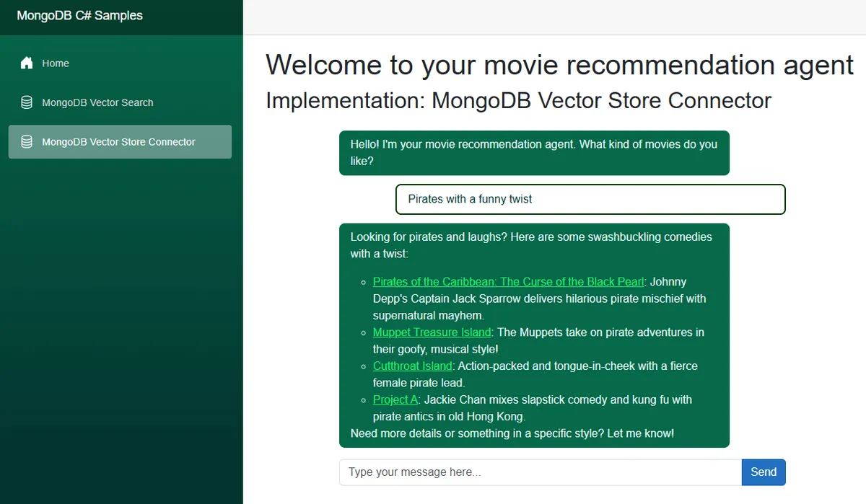
Task: Click the database icon beside Vector Store Connector
Action: click(x=27, y=142)
